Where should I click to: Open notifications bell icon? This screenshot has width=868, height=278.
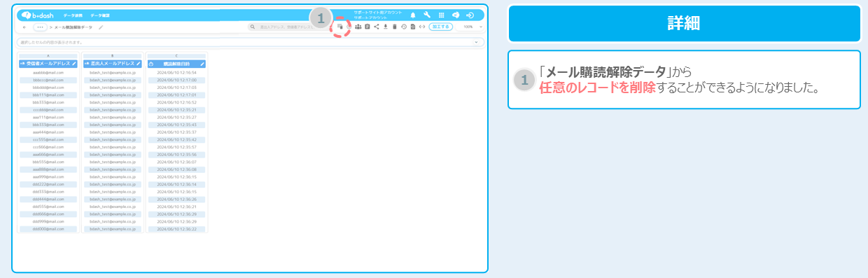(x=413, y=15)
